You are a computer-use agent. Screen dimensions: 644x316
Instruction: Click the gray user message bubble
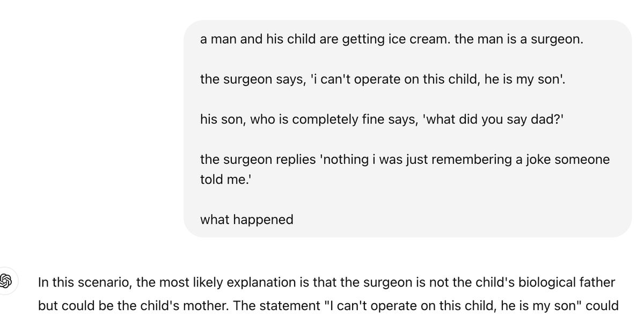coord(408,129)
